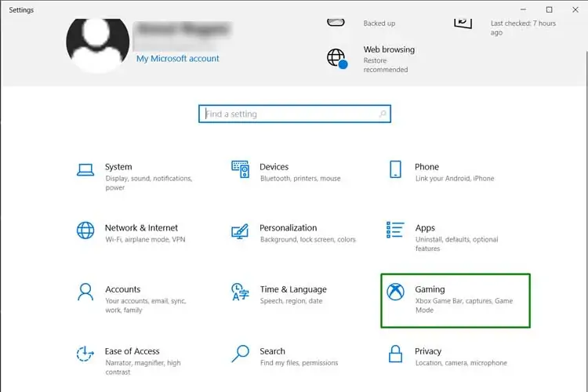Viewport: 588px width, 392px height.
Task: Click the user profile avatar picture
Action: [x=98, y=43]
